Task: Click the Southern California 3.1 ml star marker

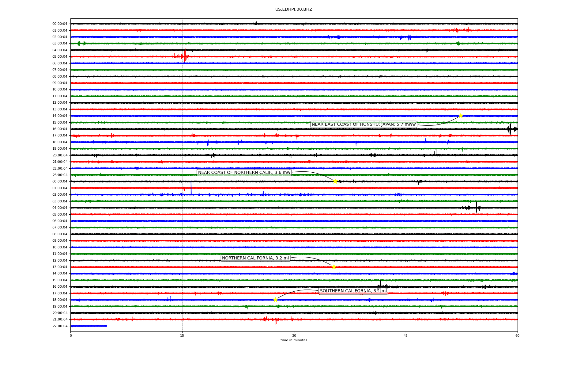Action: (x=275, y=300)
